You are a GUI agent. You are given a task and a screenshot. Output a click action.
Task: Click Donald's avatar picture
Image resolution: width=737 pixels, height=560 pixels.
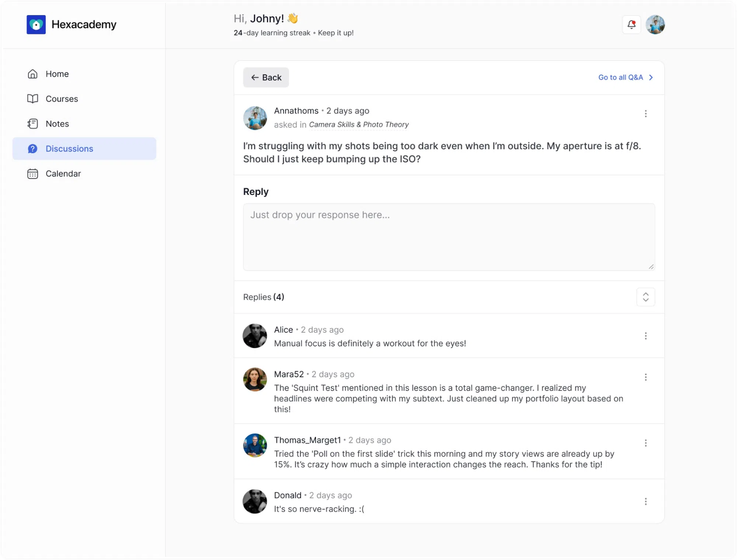[255, 501]
